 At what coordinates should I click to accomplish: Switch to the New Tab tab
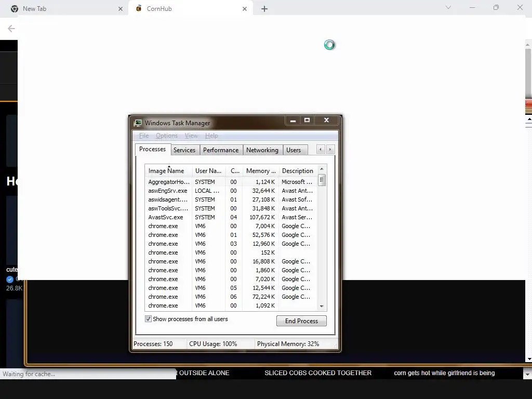coord(66,9)
